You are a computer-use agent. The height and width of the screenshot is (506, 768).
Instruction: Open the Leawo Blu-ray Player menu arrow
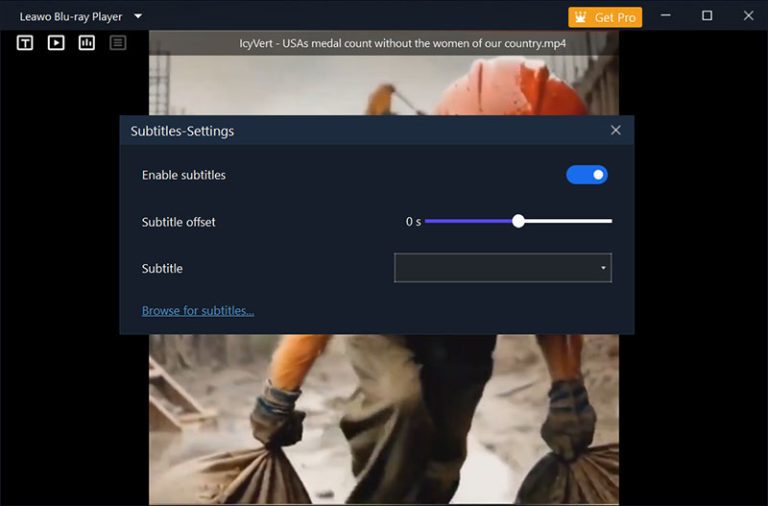[138, 16]
